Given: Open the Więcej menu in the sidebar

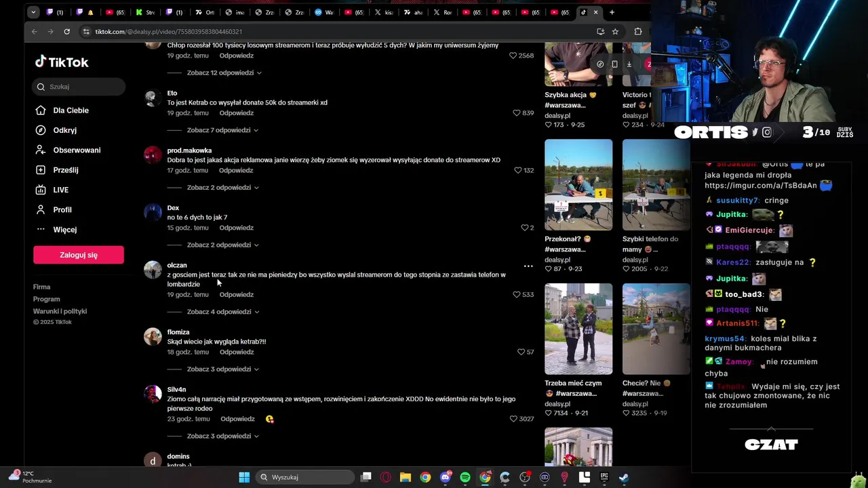Looking at the screenshot, I should pyautogui.click(x=64, y=230).
